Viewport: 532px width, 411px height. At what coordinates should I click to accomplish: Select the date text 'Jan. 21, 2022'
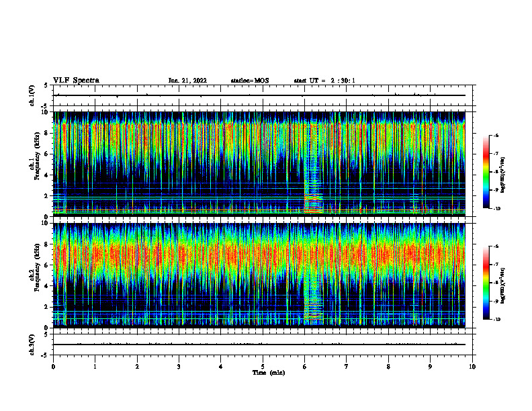tap(187, 81)
